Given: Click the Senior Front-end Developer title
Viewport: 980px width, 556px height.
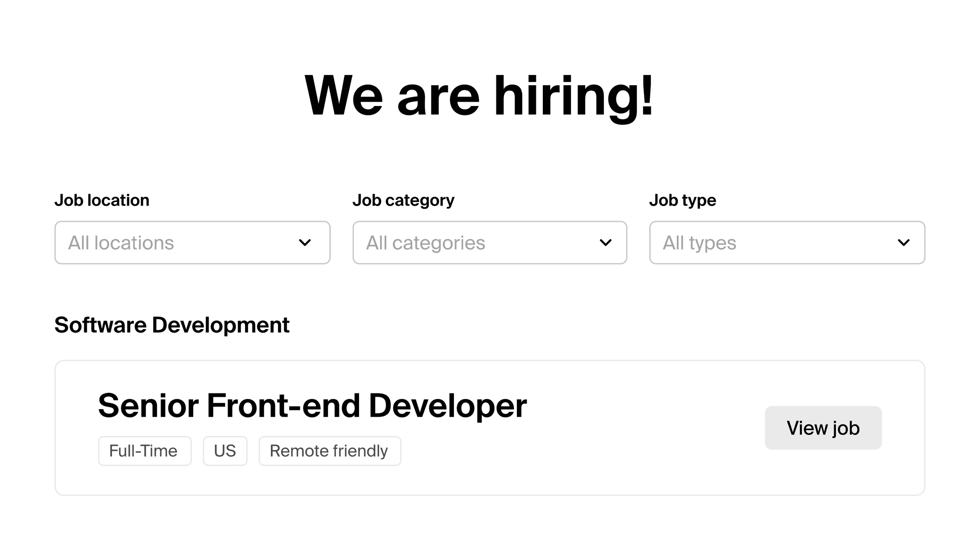Looking at the screenshot, I should (312, 405).
